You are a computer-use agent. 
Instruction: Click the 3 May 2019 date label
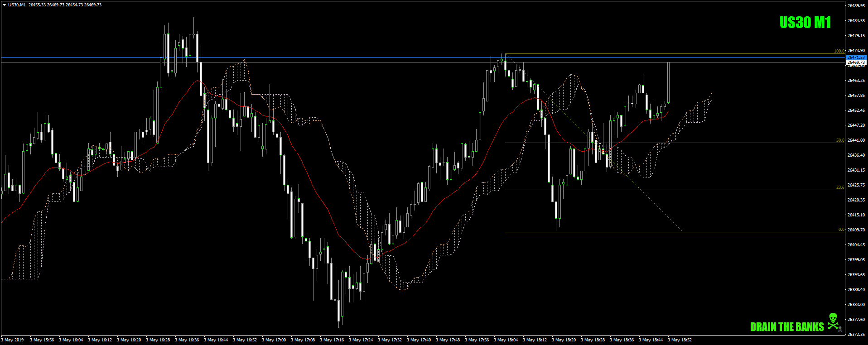coord(13,340)
